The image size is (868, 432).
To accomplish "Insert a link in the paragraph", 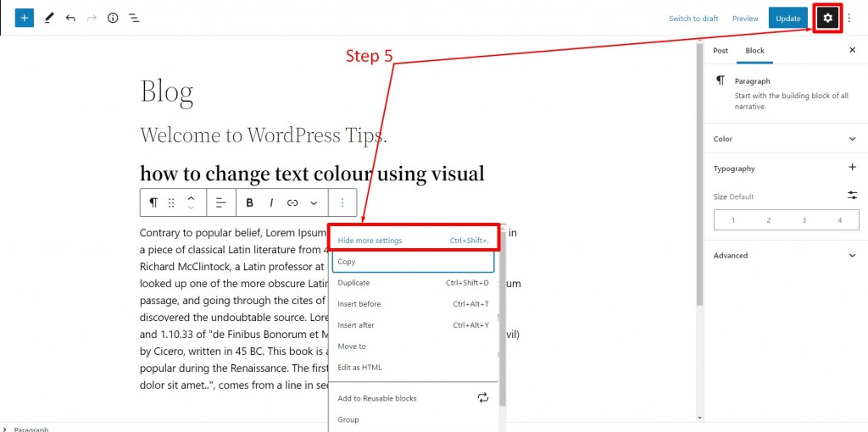I will tap(292, 203).
